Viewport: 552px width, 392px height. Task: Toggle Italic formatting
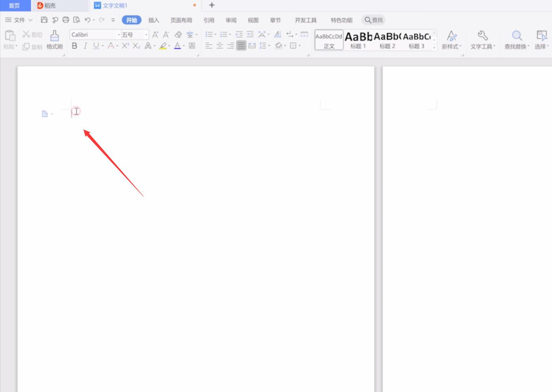tap(85, 46)
